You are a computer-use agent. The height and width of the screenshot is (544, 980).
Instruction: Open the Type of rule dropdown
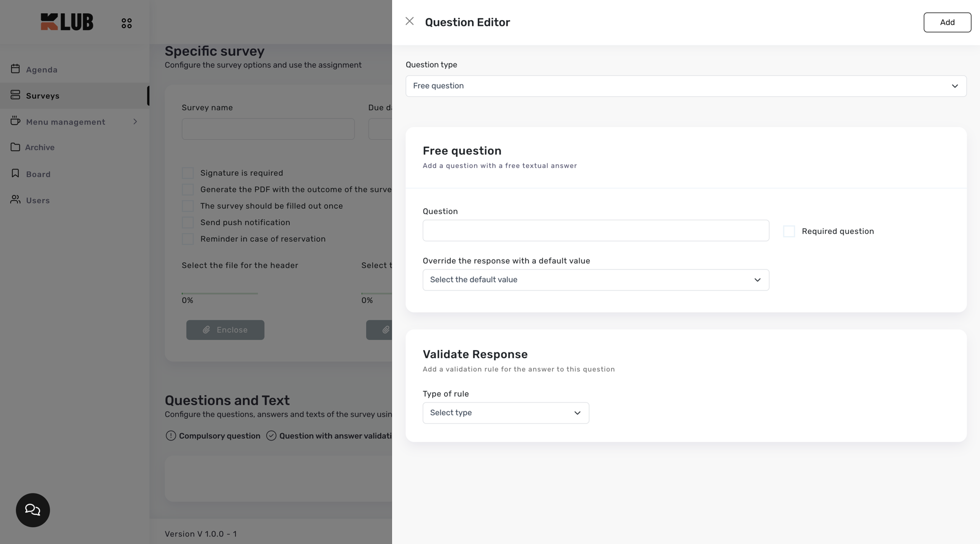(505, 413)
